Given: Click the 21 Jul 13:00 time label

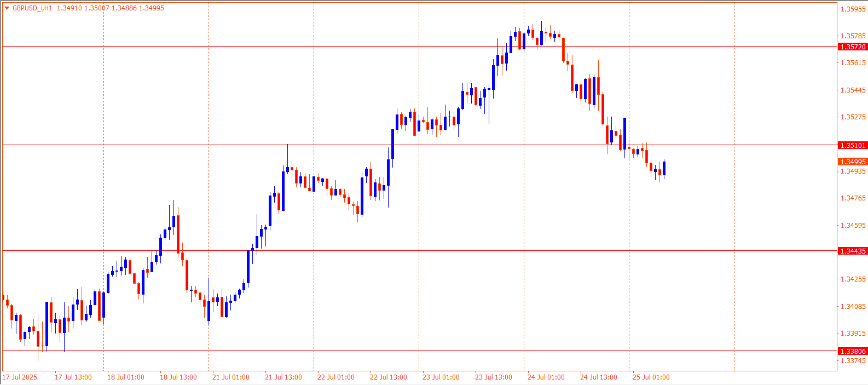Looking at the screenshot, I should (x=283, y=377).
